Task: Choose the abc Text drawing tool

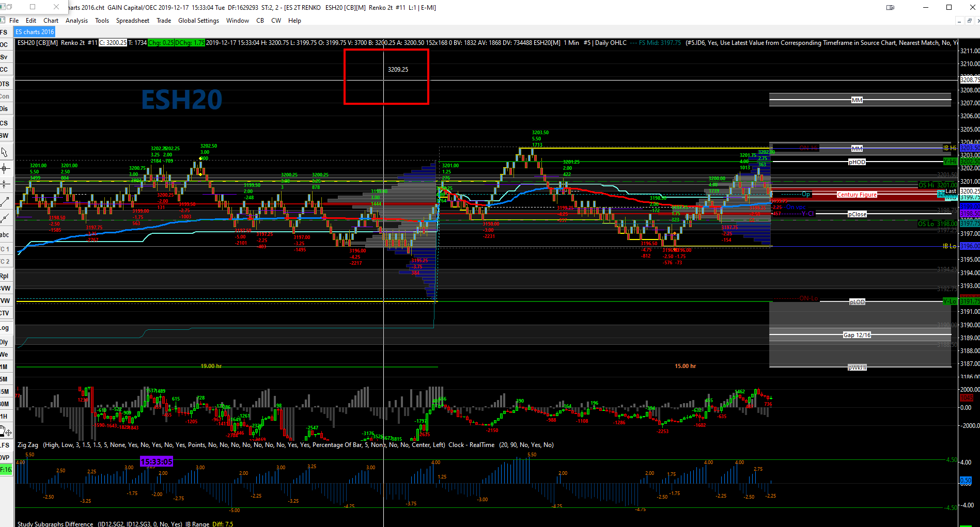Action: [x=5, y=235]
